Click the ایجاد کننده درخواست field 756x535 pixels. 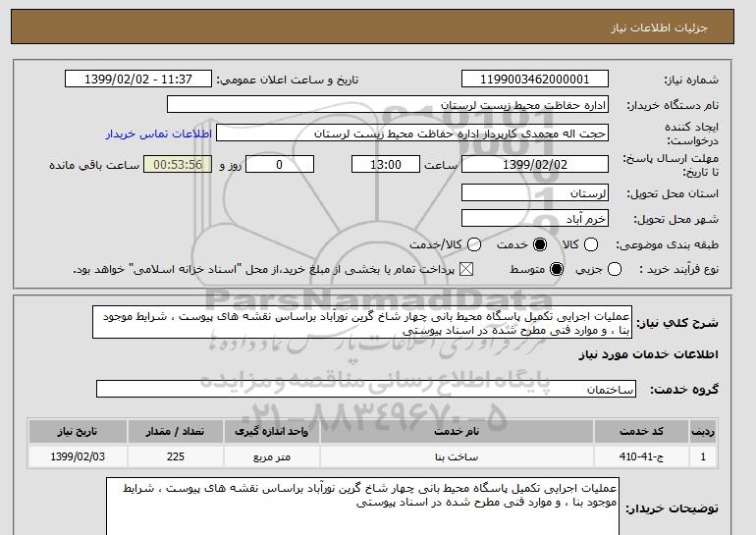pyautogui.click(x=412, y=134)
